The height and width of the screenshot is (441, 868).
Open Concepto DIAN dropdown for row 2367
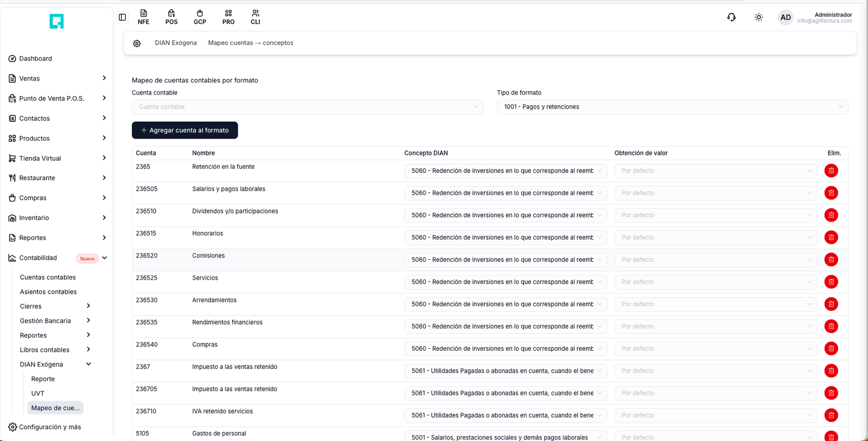click(x=506, y=371)
